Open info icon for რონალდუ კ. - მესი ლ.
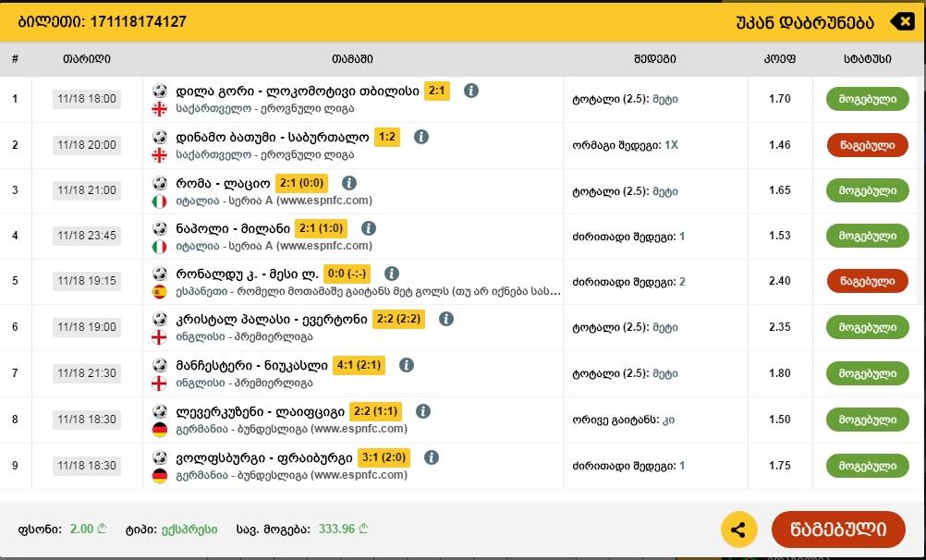The width and height of the screenshot is (926, 560). [x=392, y=274]
